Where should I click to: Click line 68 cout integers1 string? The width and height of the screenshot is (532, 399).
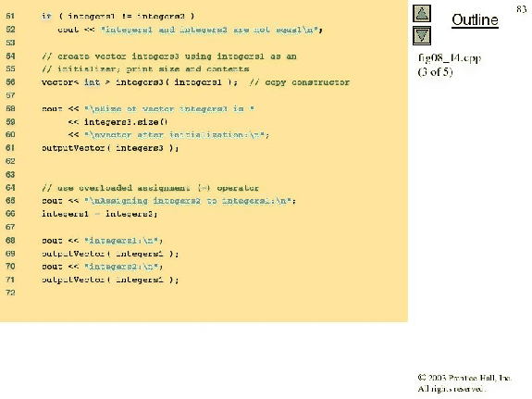pos(102,241)
